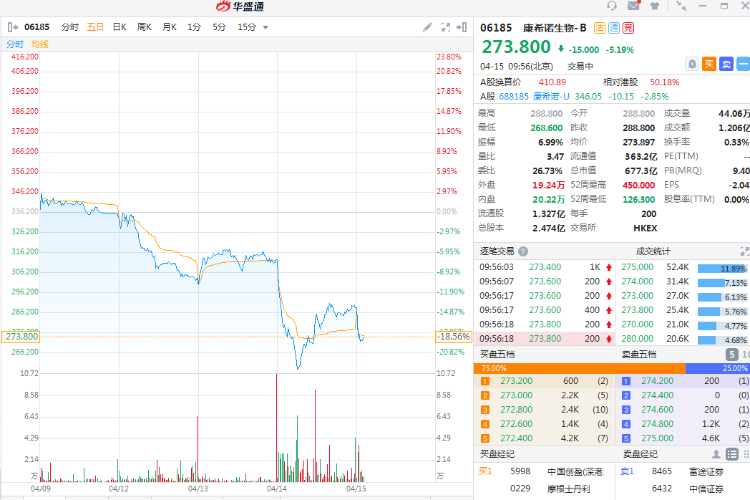Image resolution: width=750 pixels, height=500 pixels.
Task: Click broker 中国创盈 code 5998
Action: pos(544,472)
